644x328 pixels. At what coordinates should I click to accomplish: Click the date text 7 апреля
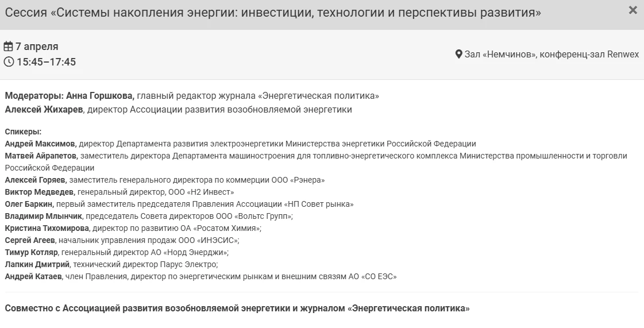point(37,47)
